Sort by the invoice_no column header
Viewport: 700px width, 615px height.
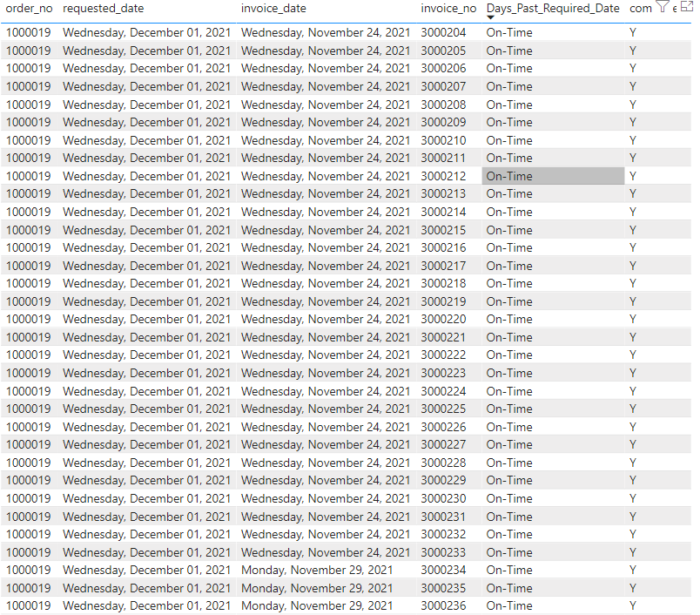click(448, 9)
